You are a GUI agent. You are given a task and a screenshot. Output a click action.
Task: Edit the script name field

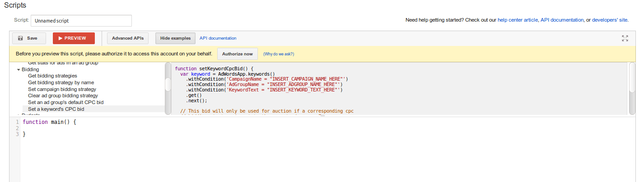(81, 20)
